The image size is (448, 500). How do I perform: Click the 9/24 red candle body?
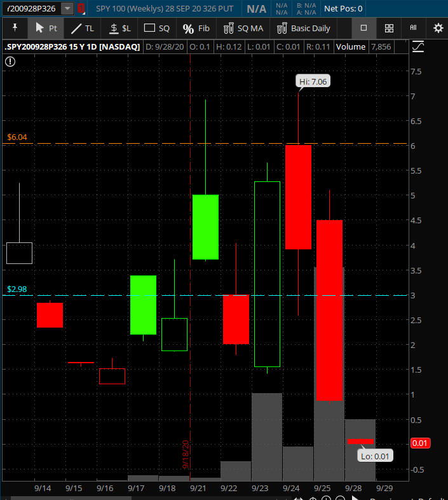point(298,197)
